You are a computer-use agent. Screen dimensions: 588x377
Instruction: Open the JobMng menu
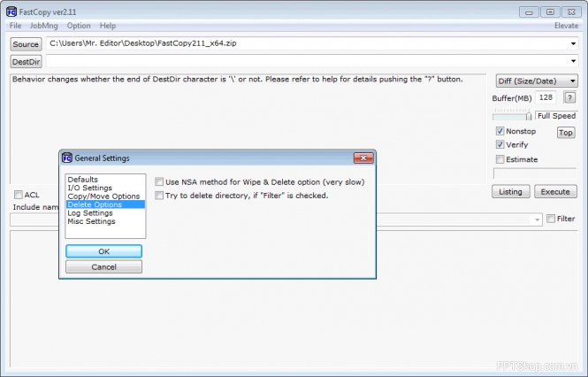coord(44,26)
